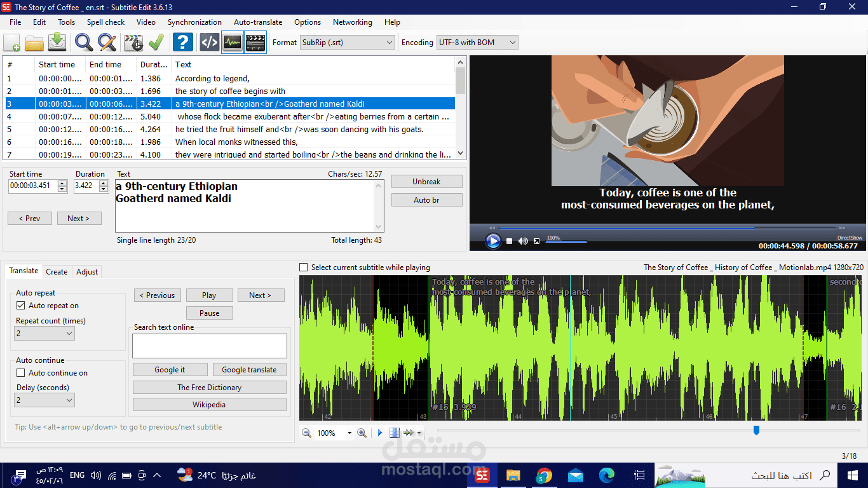Show hidden system tray icons chevron
Screen dimensions: 868x488
(x=157, y=475)
